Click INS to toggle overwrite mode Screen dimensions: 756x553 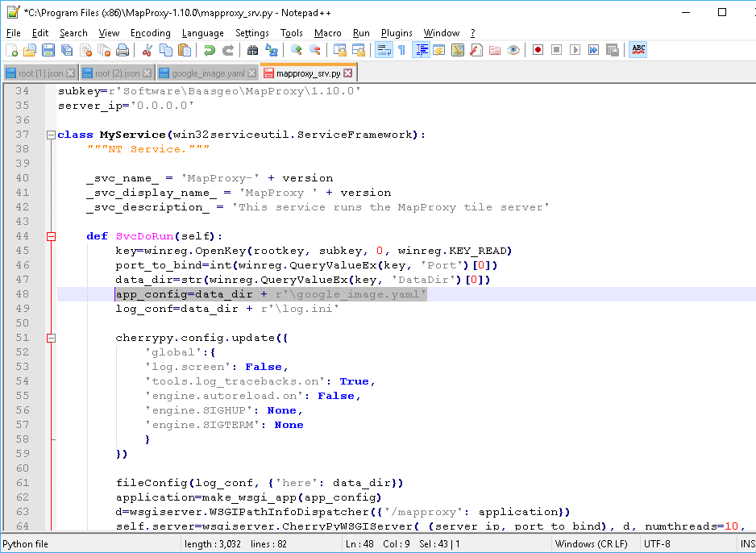pyautogui.click(x=748, y=543)
